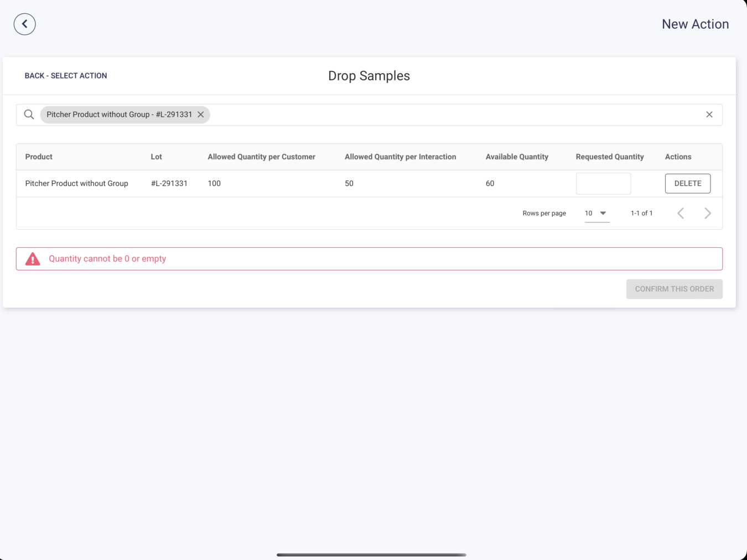Go to the previous page of results
The width and height of the screenshot is (747, 560).
(x=681, y=214)
